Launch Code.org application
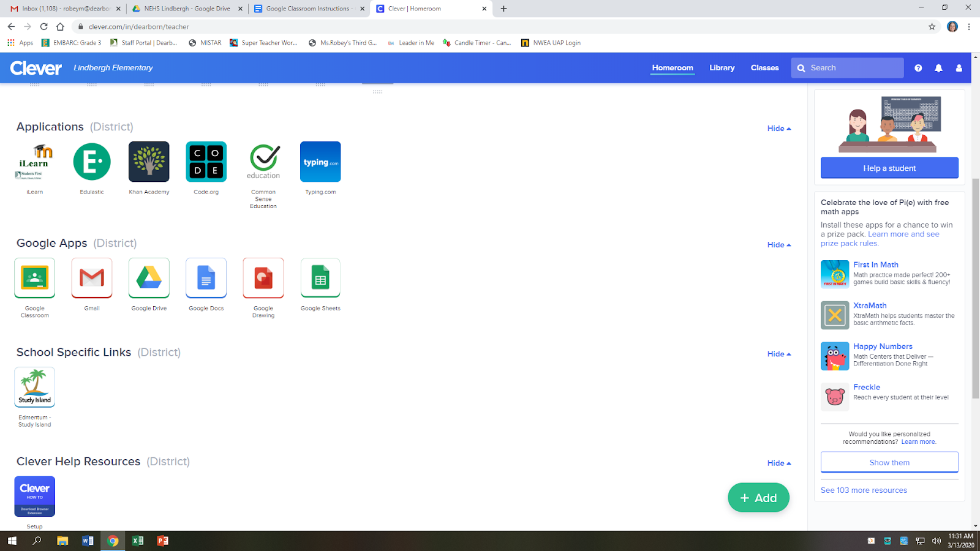 pyautogui.click(x=206, y=162)
